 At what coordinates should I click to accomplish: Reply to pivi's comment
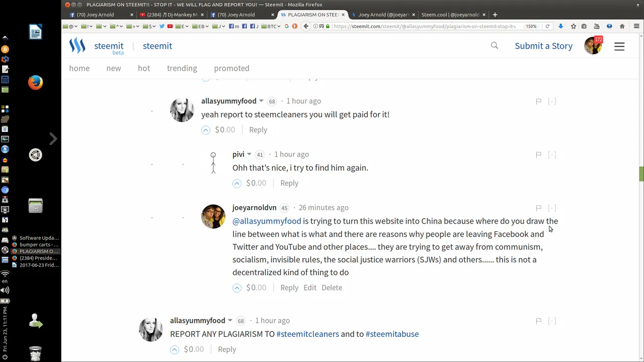click(x=289, y=183)
